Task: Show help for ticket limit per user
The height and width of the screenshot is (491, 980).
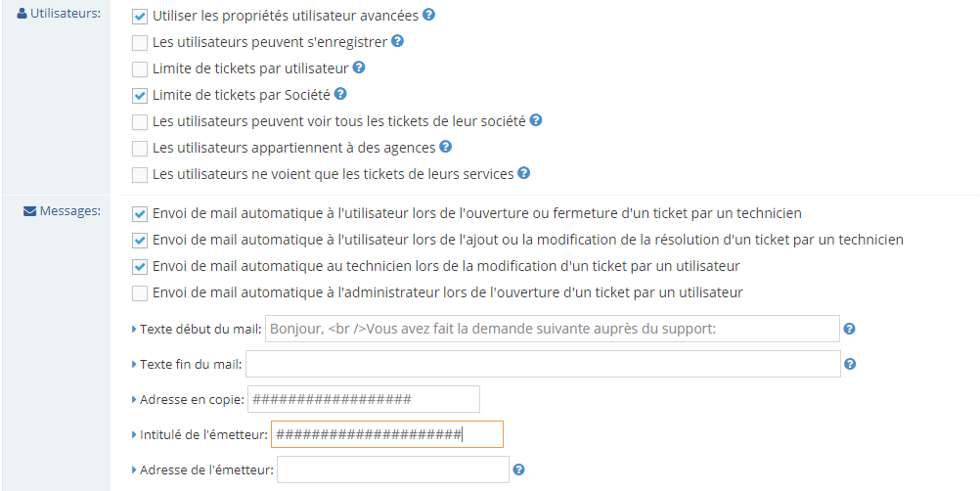Action: point(359,68)
